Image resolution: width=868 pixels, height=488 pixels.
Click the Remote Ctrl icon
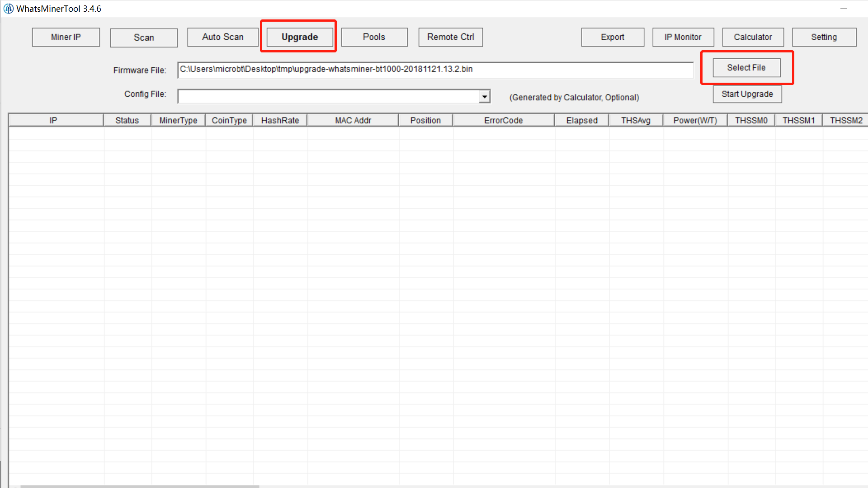(450, 37)
